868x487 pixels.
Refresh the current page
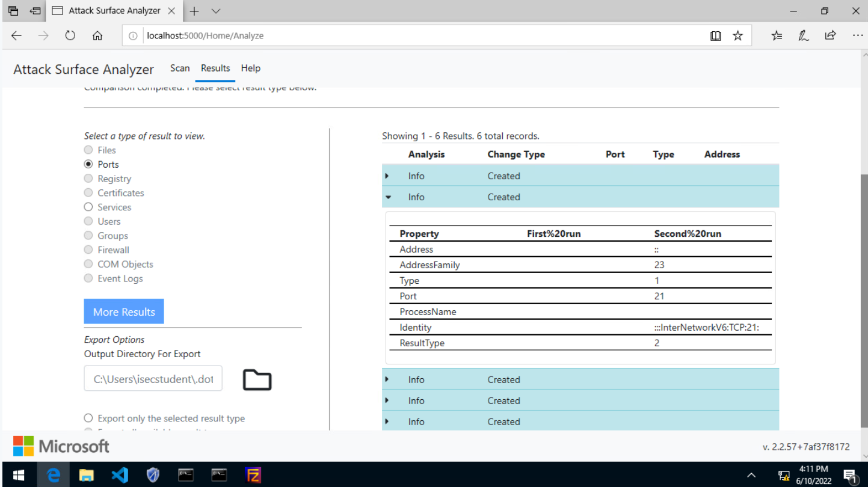point(70,35)
